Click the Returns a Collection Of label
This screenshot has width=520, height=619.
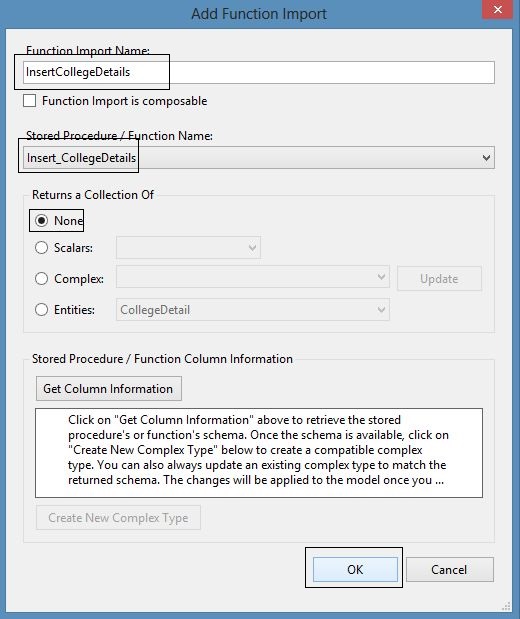tap(93, 195)
